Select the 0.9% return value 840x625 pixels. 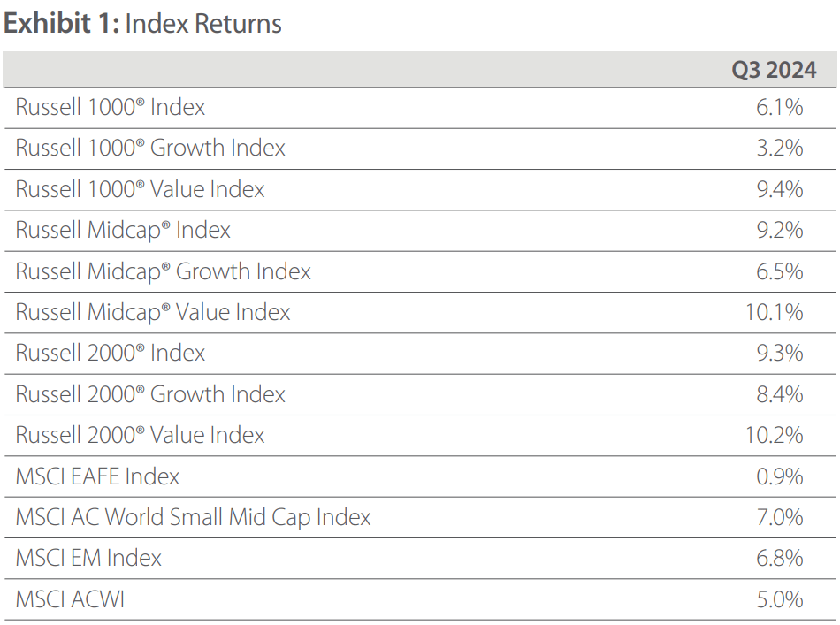[780, 476]
